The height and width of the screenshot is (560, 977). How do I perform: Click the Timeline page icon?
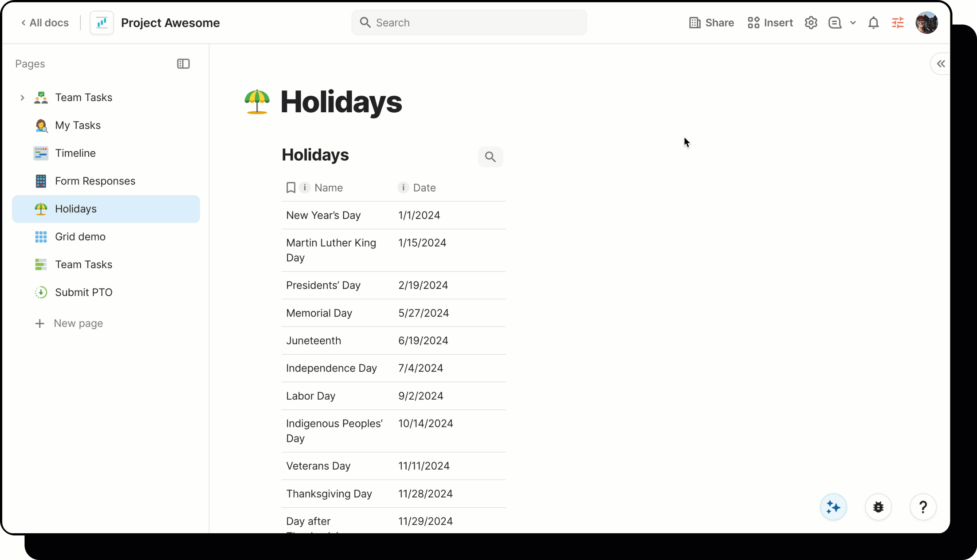41,153
